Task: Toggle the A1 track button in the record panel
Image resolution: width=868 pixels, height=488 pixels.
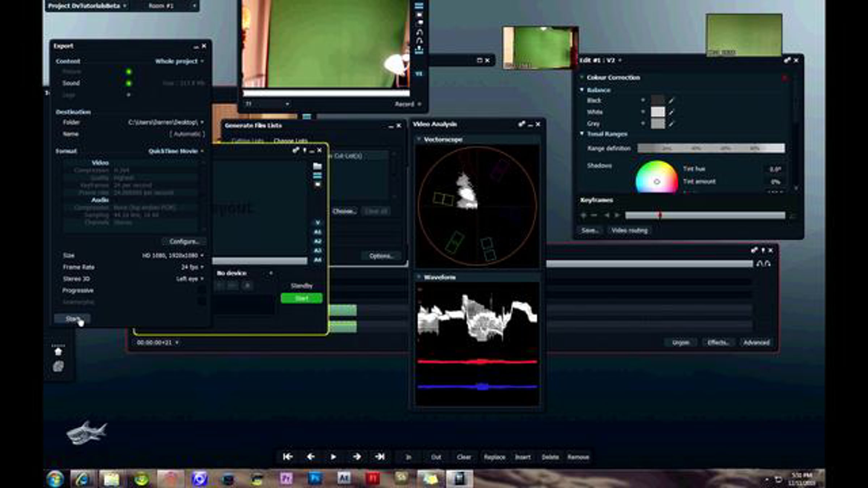Action: tap(318, 232)
